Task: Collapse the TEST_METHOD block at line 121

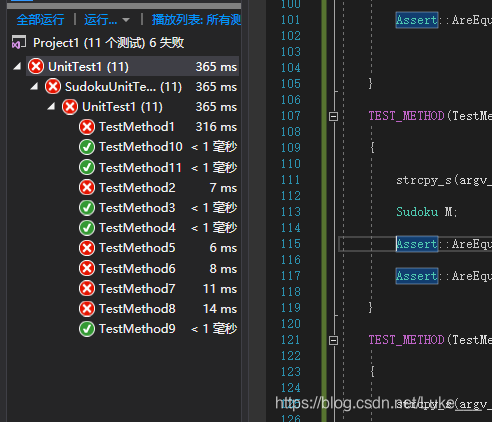Action: point(333,340)
